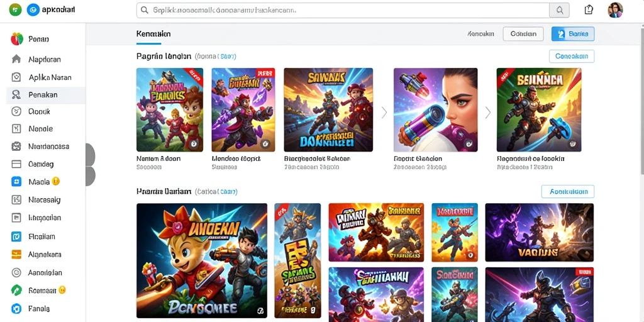Click the Flagoondan game title text
The height and width of the screenshot is (322, 644).
point(531,158)
